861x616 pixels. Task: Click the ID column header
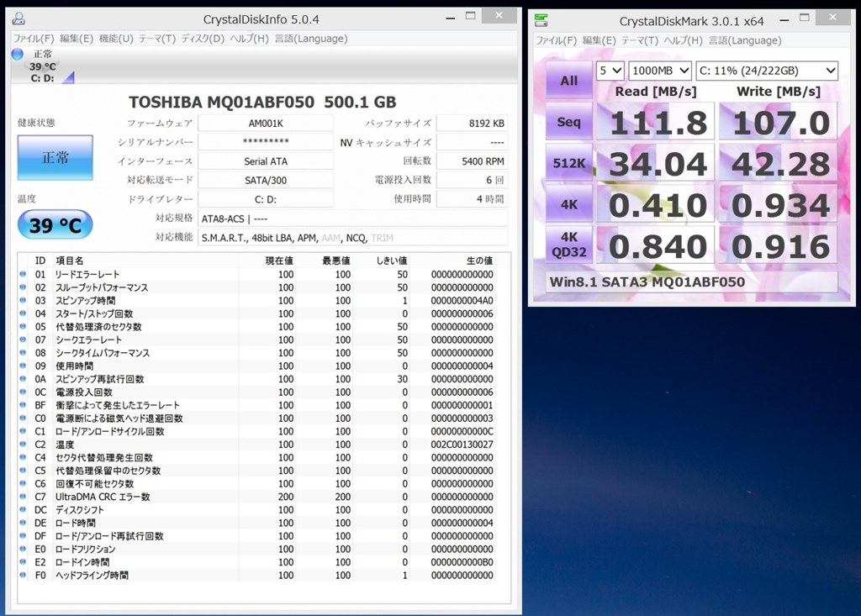(40, 261)
